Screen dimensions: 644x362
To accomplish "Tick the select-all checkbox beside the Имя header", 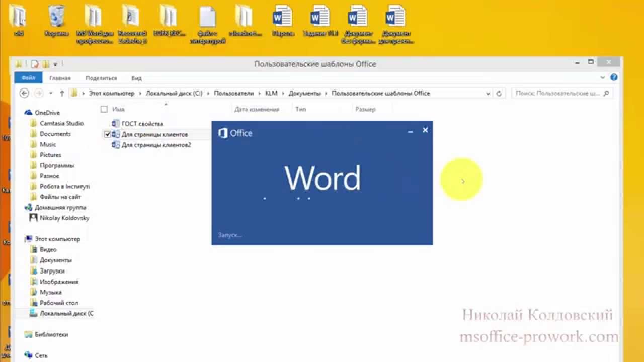I will point(104,109).
